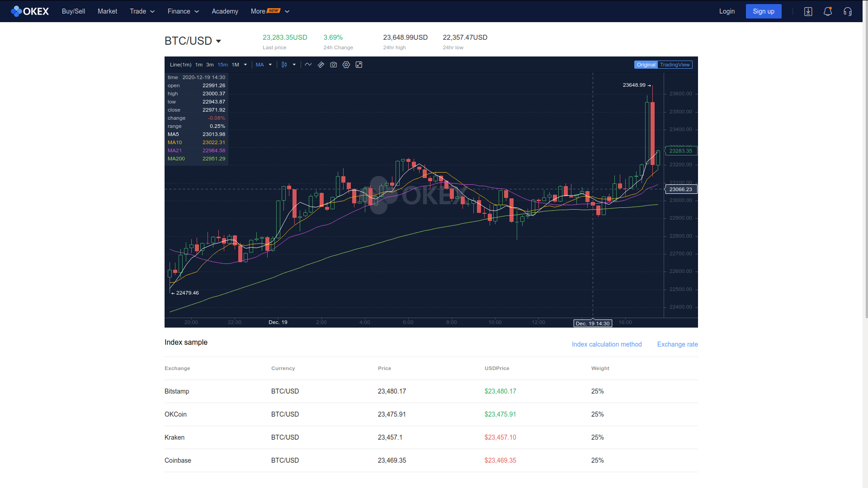This screenshot has height=488, width=868.
Task: Select 1m chart interval
Action: point(199,65)
